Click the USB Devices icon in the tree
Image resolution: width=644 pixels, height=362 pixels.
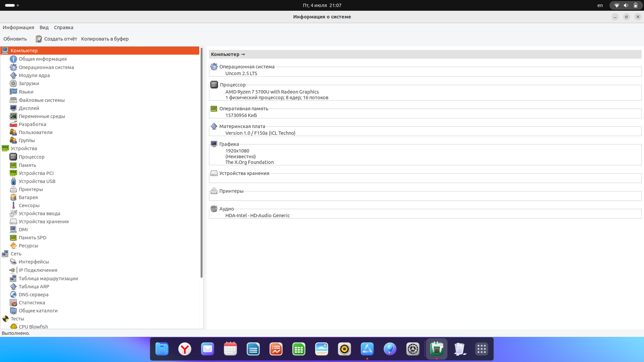13,181
